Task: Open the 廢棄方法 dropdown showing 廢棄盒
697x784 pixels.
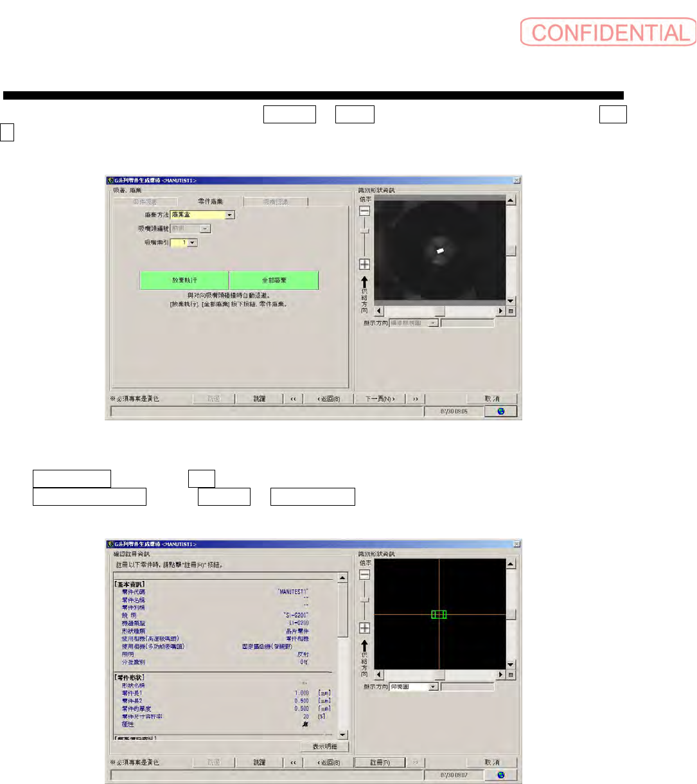Action: 230,215
